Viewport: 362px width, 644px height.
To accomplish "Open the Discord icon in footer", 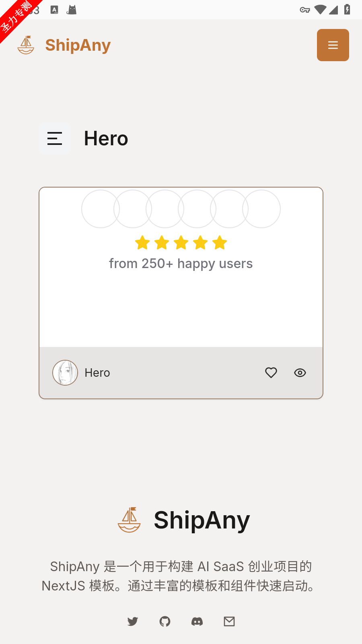I will pos(197,621).
